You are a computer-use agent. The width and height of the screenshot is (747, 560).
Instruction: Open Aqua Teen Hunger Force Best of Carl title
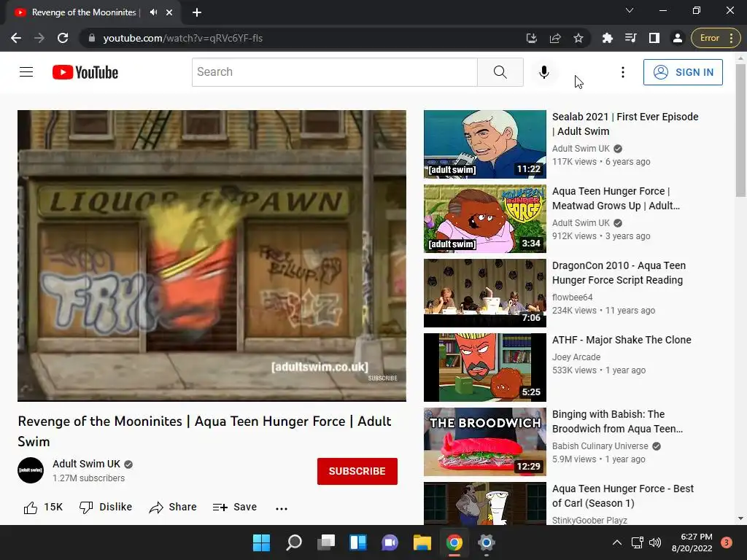click(x=623, y=496)
